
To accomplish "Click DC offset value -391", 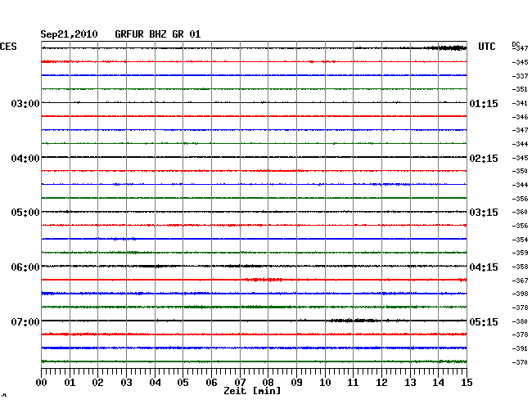I will point(520,348).
